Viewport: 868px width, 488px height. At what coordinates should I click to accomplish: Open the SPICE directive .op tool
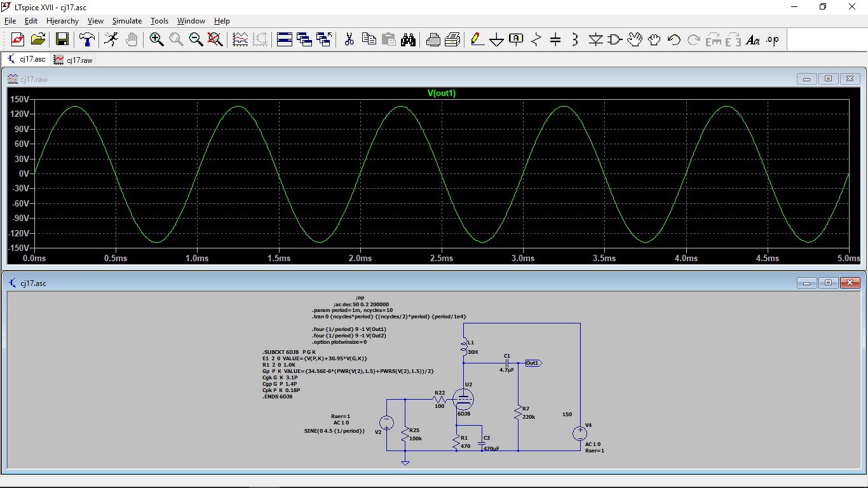pyautogui.click(x=772, y=39)
